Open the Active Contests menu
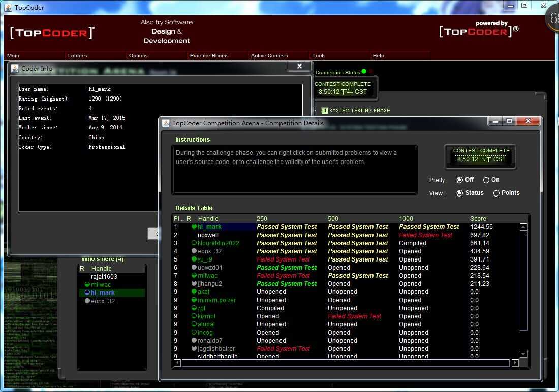The width and height of the screenshot is (559, 392). [269, 55]
